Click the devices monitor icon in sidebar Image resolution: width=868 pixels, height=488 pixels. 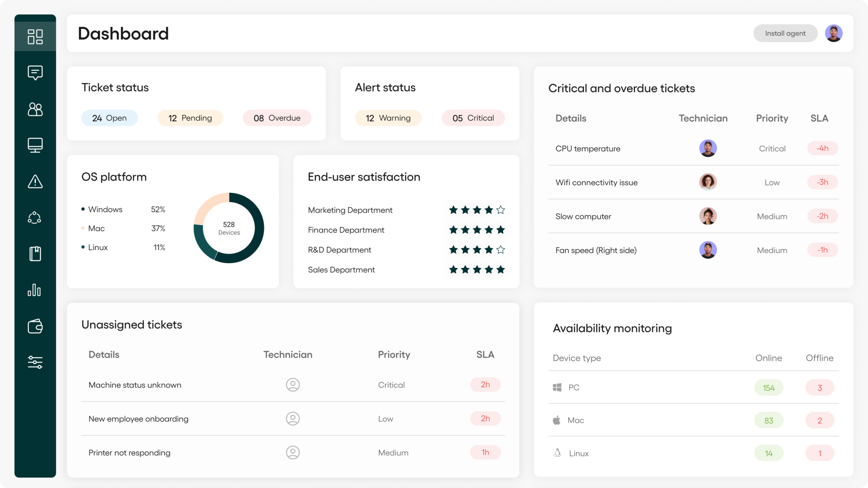[x=35, y=145]
